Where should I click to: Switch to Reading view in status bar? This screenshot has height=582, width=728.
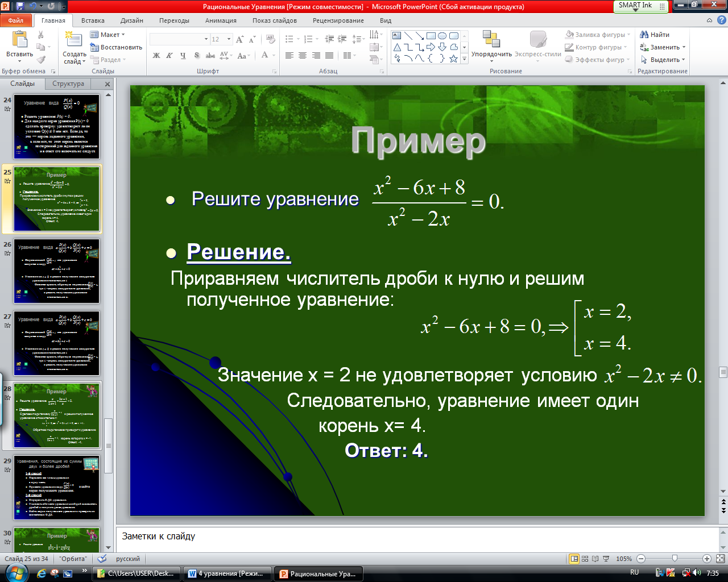(x=595, y=559)
